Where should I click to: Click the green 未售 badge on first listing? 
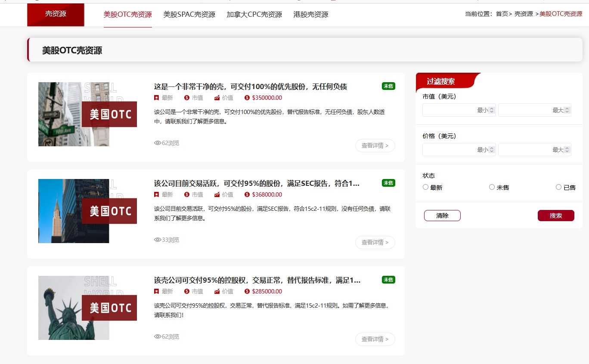point(388,86)
